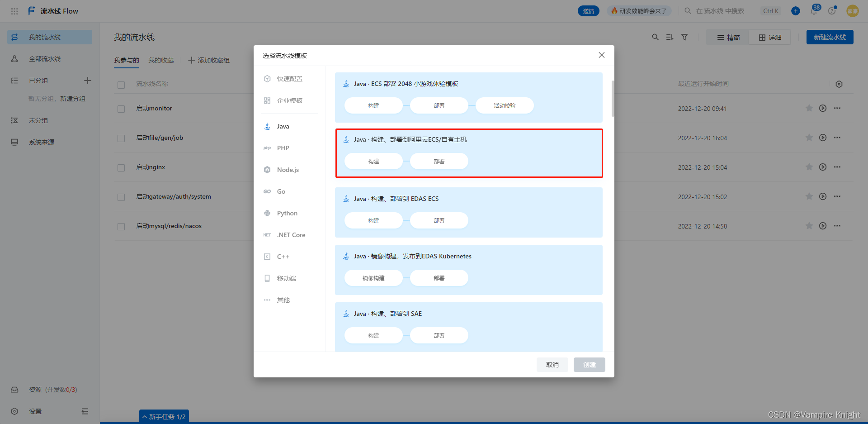The image size is (868, 424).
Task: Favorite the 启动file/gen/job pipeline star
Action: (809, 138)
